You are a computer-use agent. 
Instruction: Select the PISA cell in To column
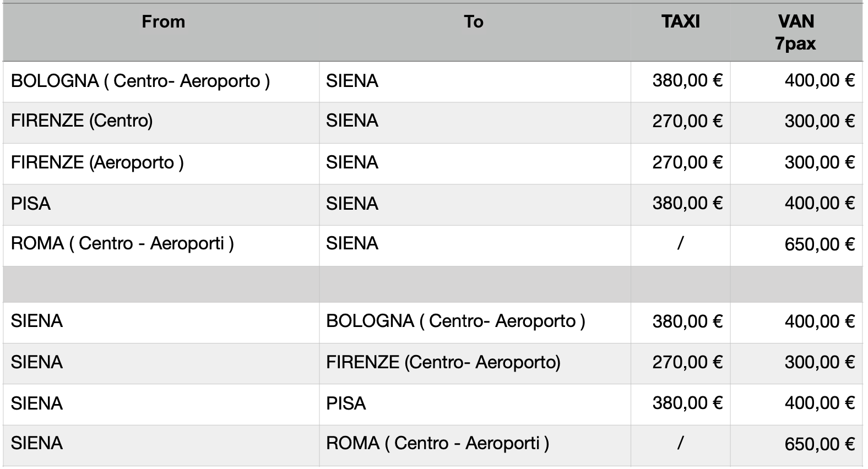pyautogui.click(x=346, y=403)
